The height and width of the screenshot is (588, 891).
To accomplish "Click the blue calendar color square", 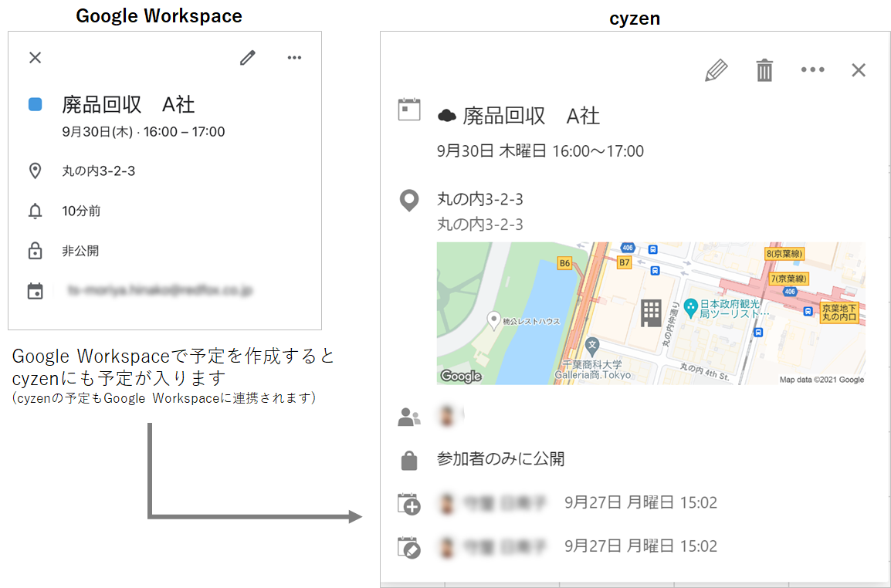I will pos(36,104).
